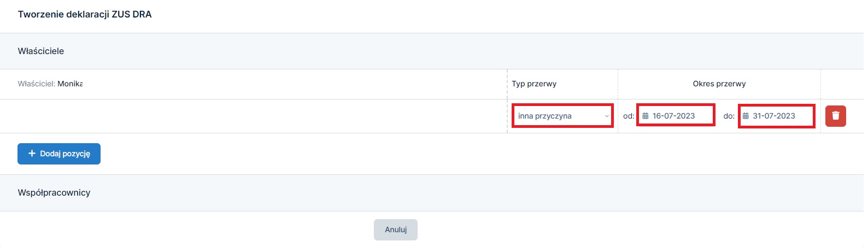
Task: Click the 'Typ przerwy' column header
Action: [x=534, y=84]
